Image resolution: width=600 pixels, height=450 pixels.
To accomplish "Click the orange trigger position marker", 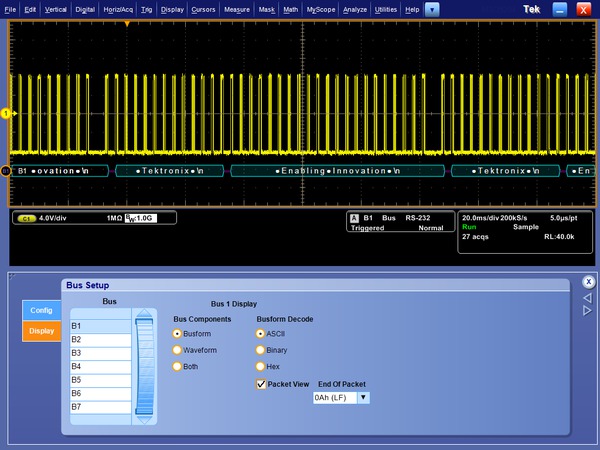I will tap(127, 23).
